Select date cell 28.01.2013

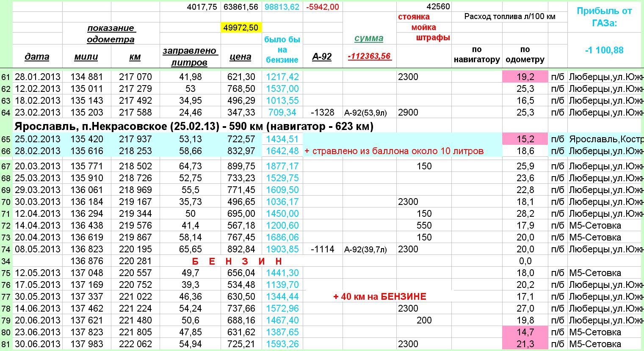pos(37,77)
